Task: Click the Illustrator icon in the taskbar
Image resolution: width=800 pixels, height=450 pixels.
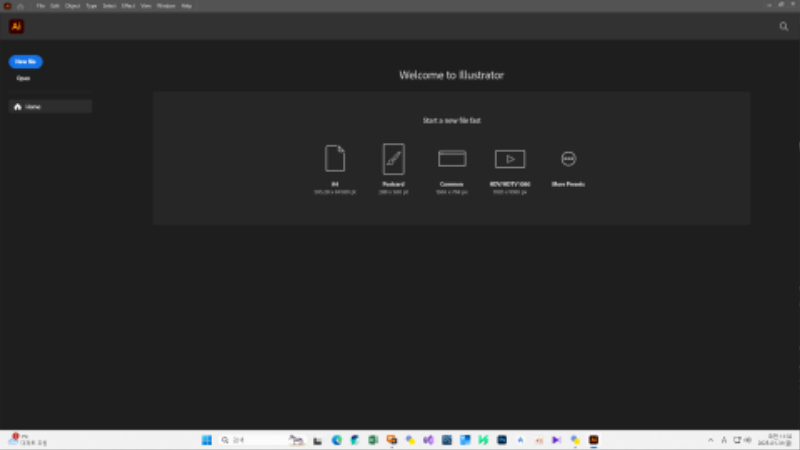Action: (x=594, y=440)
